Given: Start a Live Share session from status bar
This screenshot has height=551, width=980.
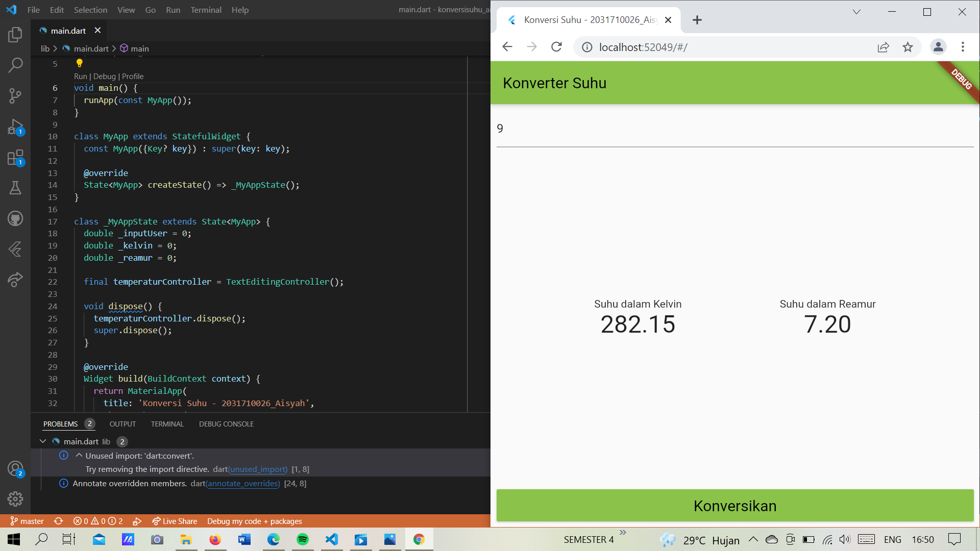Looking at the screenshot, I should click(x=175, y=521).
